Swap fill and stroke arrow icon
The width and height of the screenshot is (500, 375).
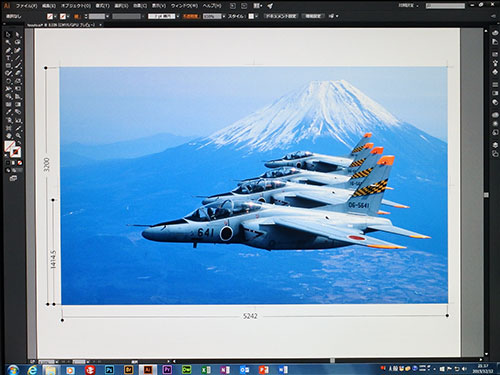(x=20, y=143)
